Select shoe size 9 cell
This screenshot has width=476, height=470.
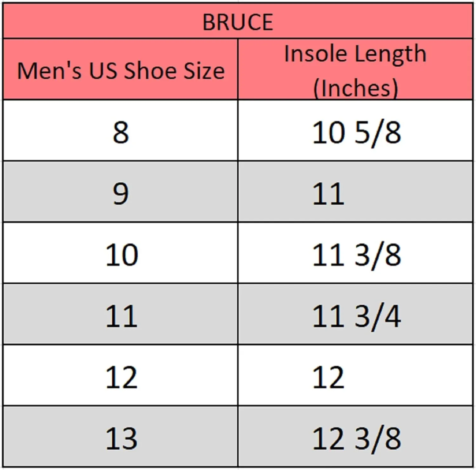point(120,192)
